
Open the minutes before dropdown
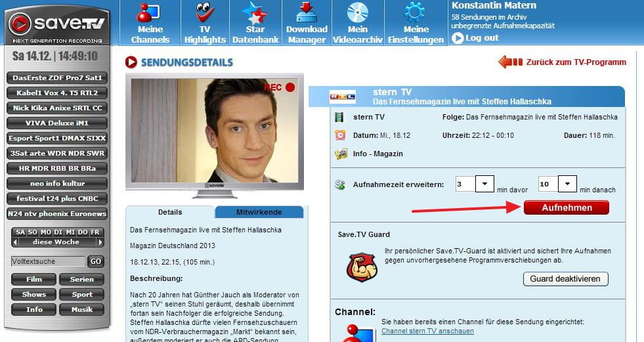(x=484, y=184)
